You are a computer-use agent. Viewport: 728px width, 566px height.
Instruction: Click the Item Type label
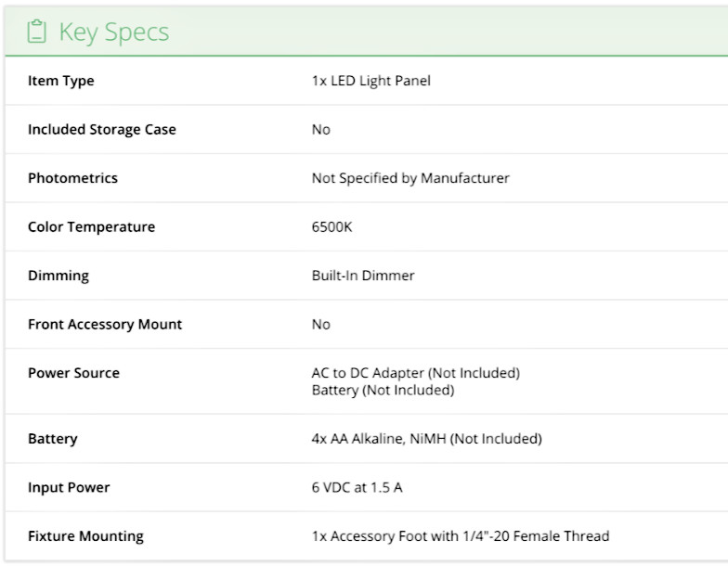tap(61, 81)
